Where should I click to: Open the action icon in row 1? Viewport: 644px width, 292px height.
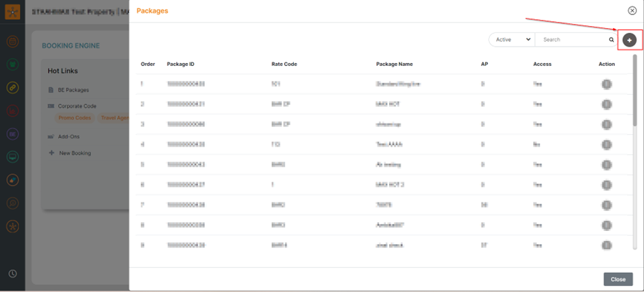point(606,84)
